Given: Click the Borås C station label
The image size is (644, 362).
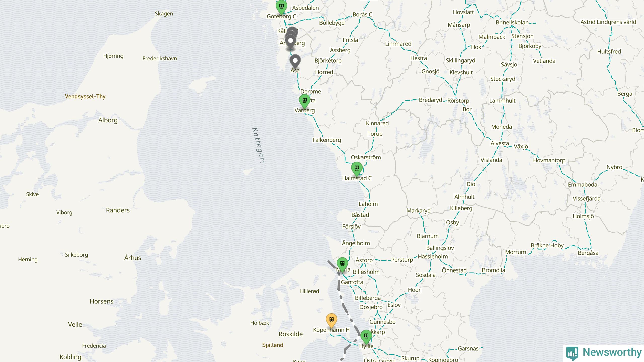Looking at the screenshot, I should [362, 15].
